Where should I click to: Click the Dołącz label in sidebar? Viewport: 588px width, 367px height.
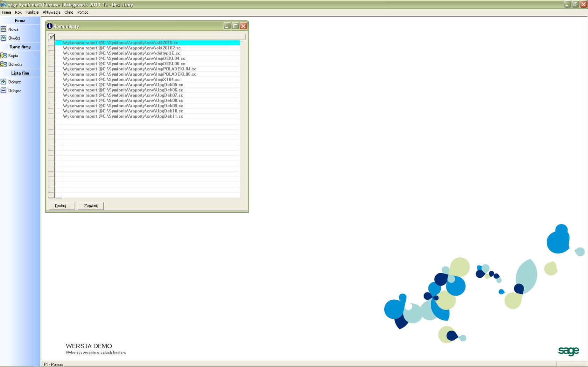coord(15,82)
